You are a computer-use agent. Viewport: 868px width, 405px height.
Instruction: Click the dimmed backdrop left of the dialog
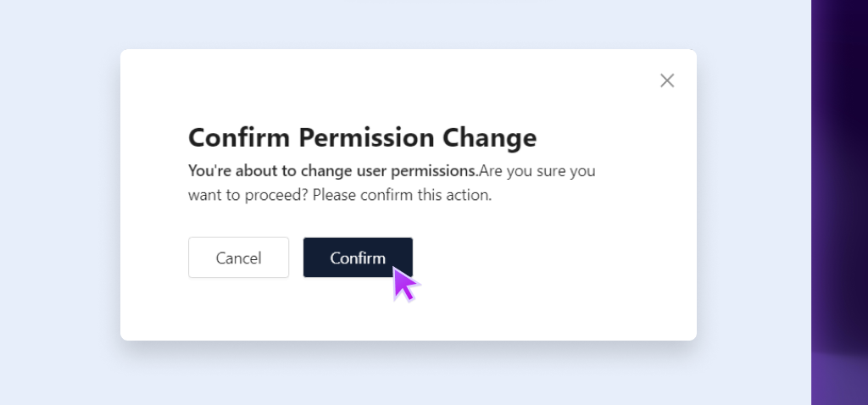59,203
